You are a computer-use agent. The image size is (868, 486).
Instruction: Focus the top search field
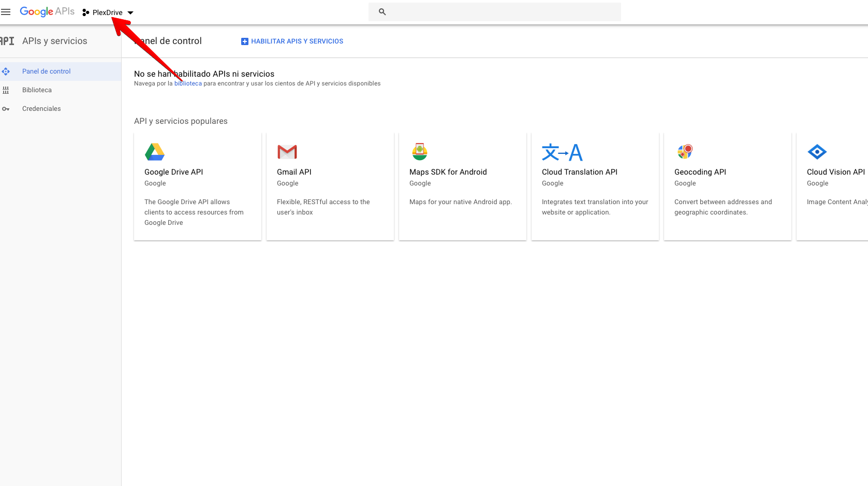pyautogui.click(x=495, y=12)
